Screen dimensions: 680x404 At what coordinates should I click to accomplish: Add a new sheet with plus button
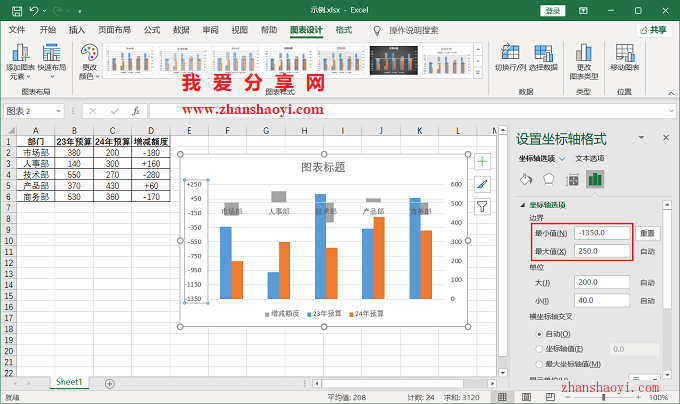tap(110, 384)
